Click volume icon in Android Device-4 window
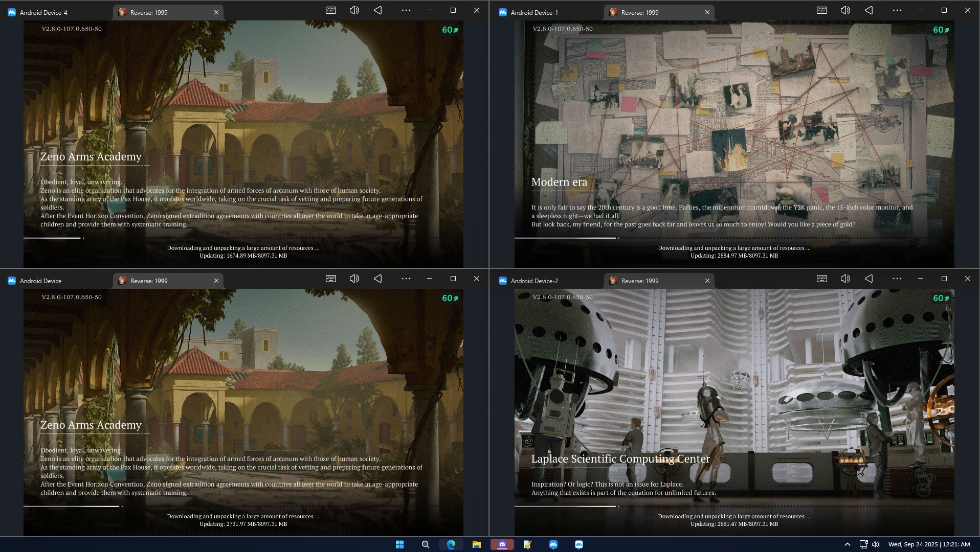 354,10
